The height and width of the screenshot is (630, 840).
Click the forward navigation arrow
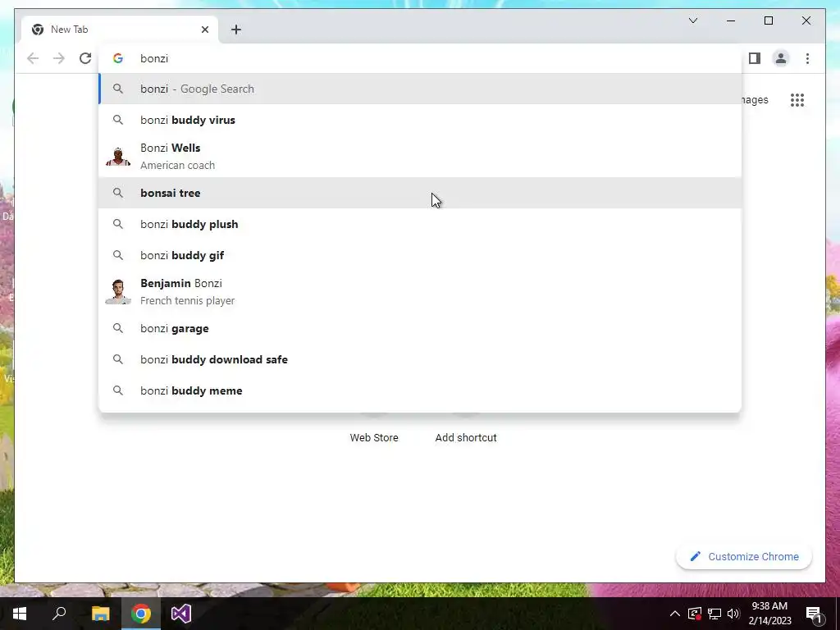click(59, 58)
